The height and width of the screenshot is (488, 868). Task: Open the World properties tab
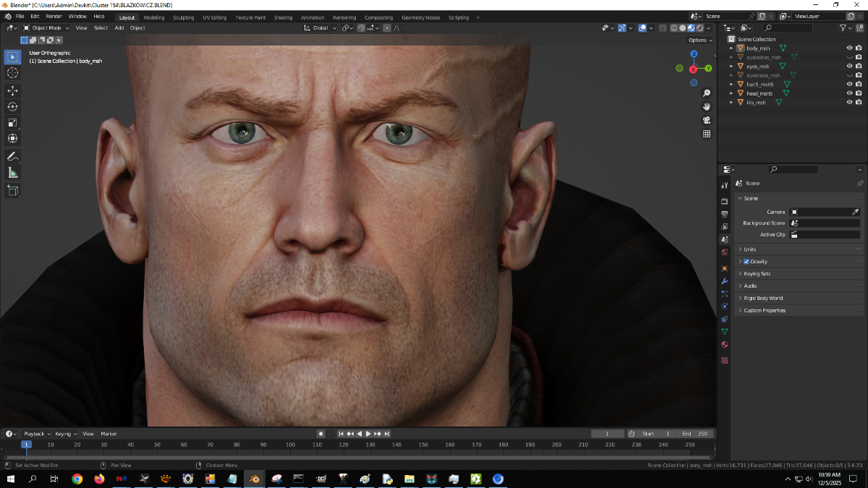(x=724, y=252)
